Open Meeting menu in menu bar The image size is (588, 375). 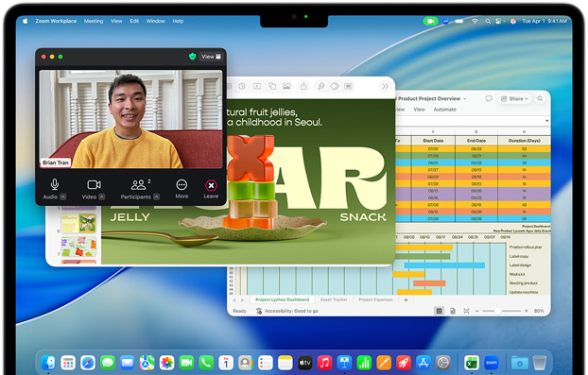[94, 21]
